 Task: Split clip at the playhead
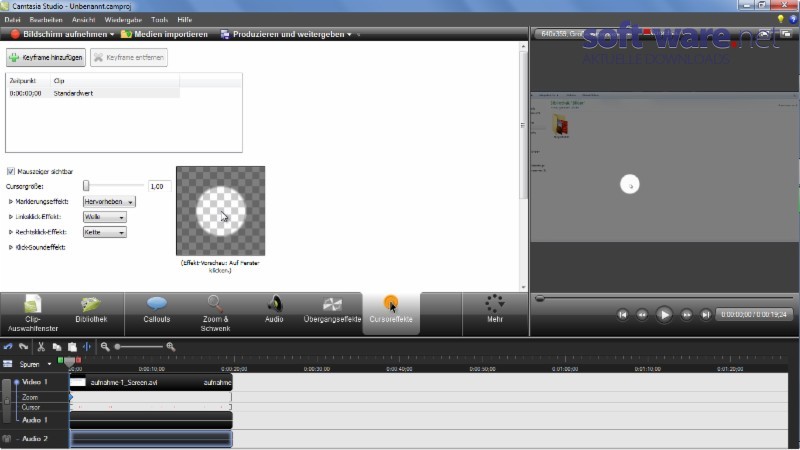click(x=87, y=347)
